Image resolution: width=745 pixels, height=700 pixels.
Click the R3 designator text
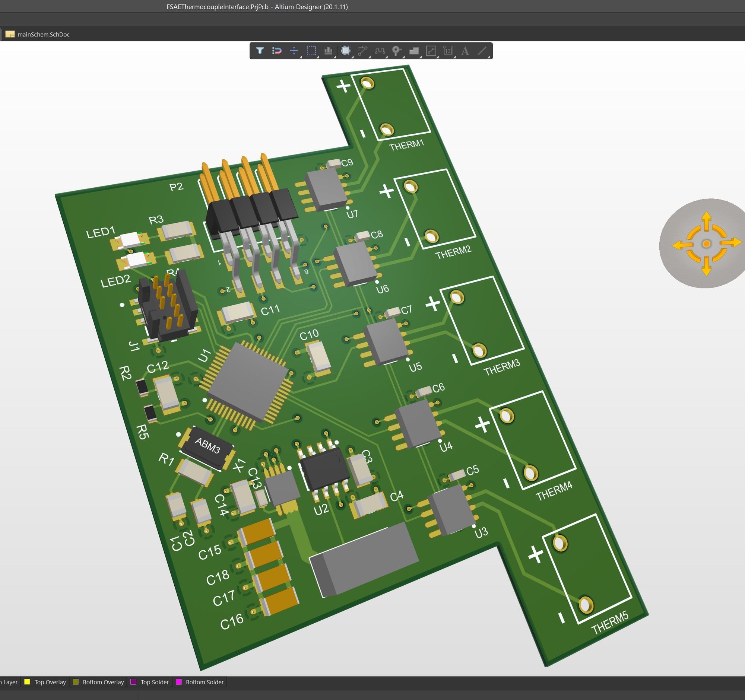pos(156,219)
